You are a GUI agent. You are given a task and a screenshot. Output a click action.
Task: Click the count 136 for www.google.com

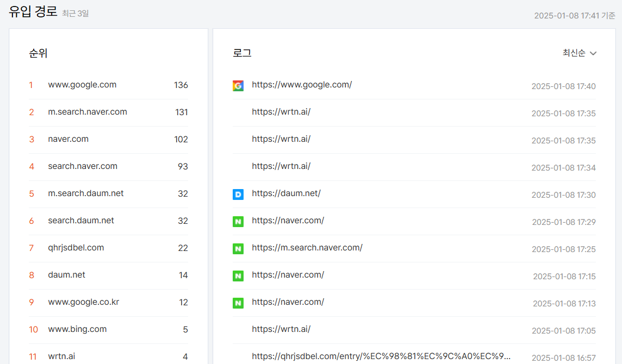[181, 85]
